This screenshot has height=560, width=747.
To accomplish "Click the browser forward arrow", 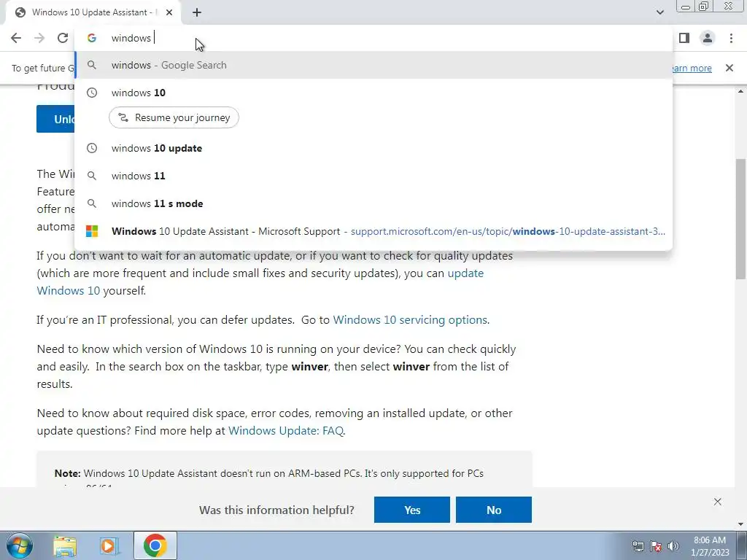I will pyautogui.click(x=39, y=38).
